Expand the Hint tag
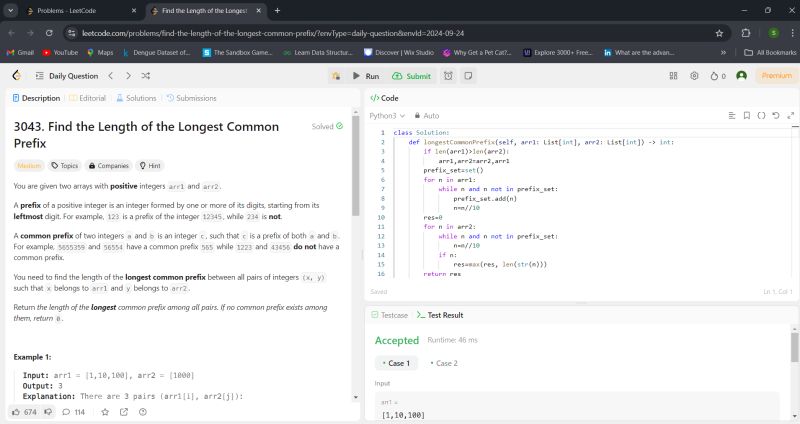 [x=150, y=166]
